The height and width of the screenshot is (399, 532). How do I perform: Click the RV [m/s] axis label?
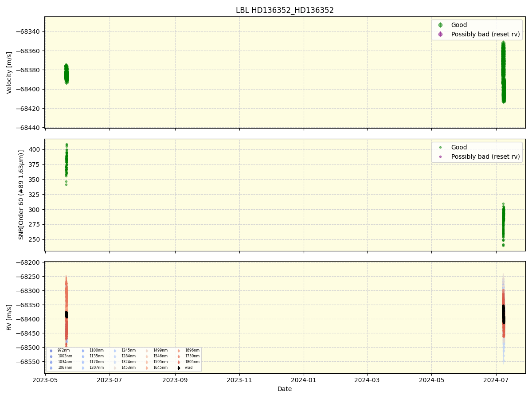[9, 317]
